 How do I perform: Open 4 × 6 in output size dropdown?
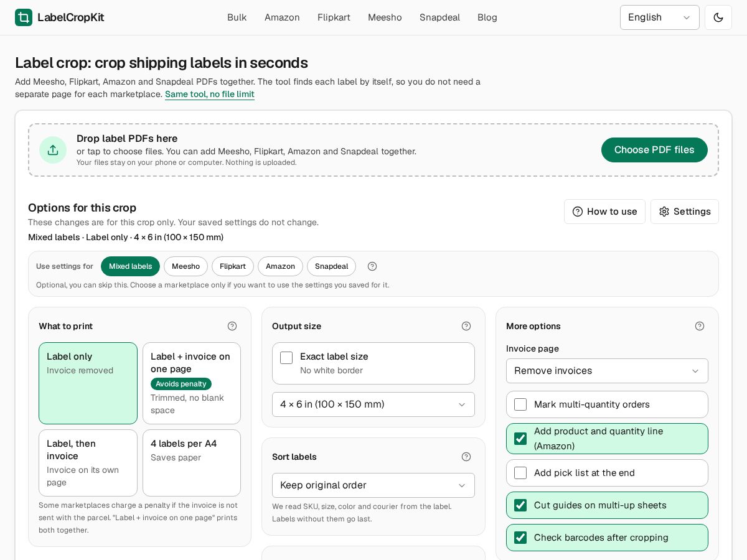(374, 404)
